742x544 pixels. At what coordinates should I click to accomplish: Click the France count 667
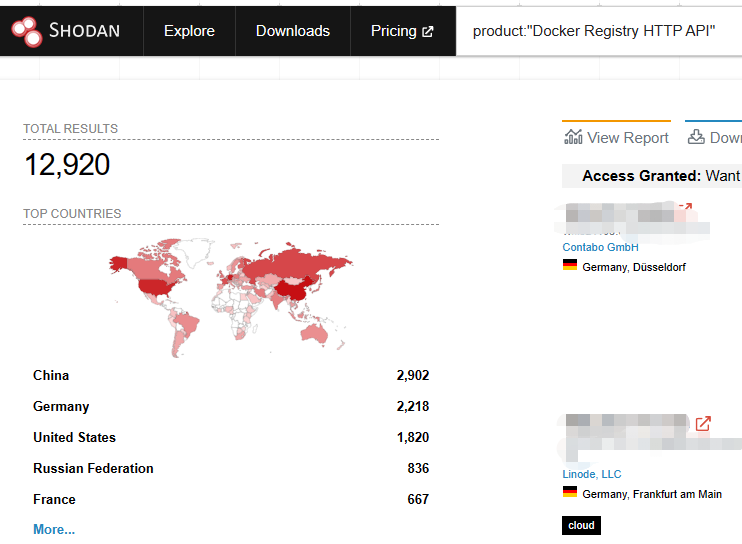[x=418, y=500]
